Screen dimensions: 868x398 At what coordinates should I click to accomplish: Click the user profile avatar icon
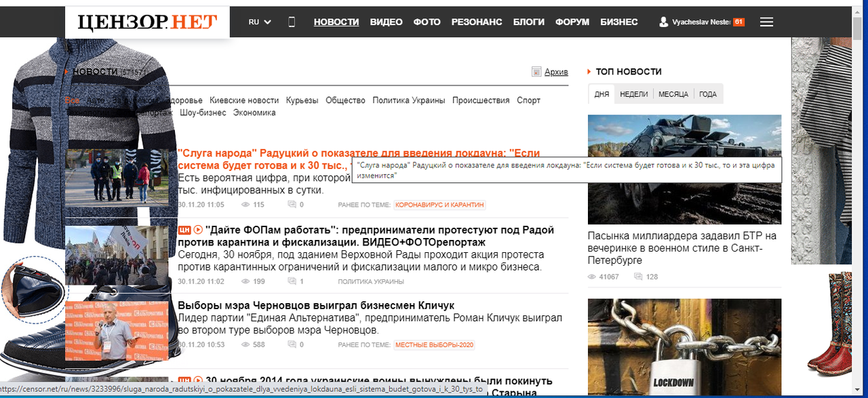[664, 22]
